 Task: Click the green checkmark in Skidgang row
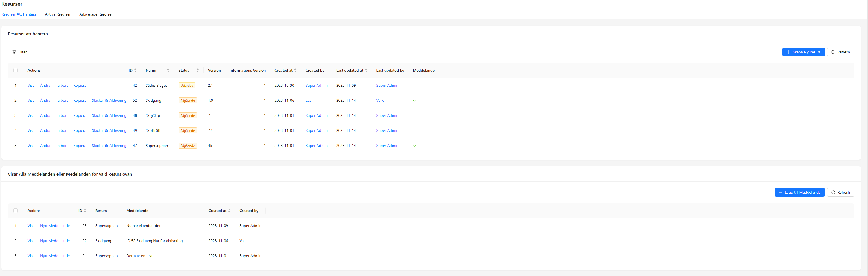coord(415,100)
